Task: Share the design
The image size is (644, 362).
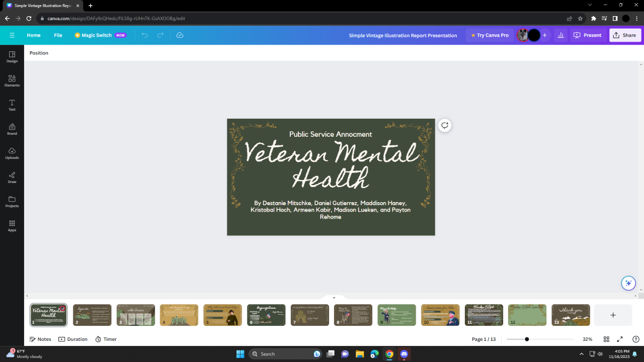Action: tap(625, 35)
